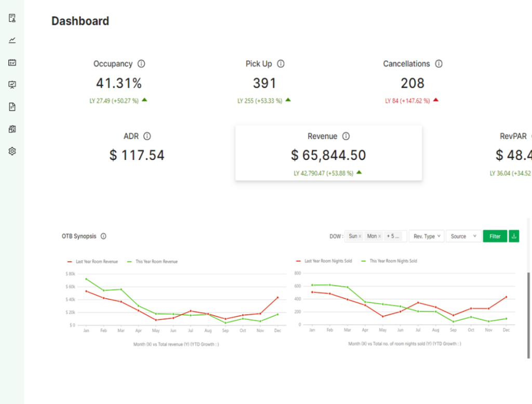Show the Occupancy info icon tooltip
Image resolution: width=532 pixels, height=404 pixels.
coord(141,64)
